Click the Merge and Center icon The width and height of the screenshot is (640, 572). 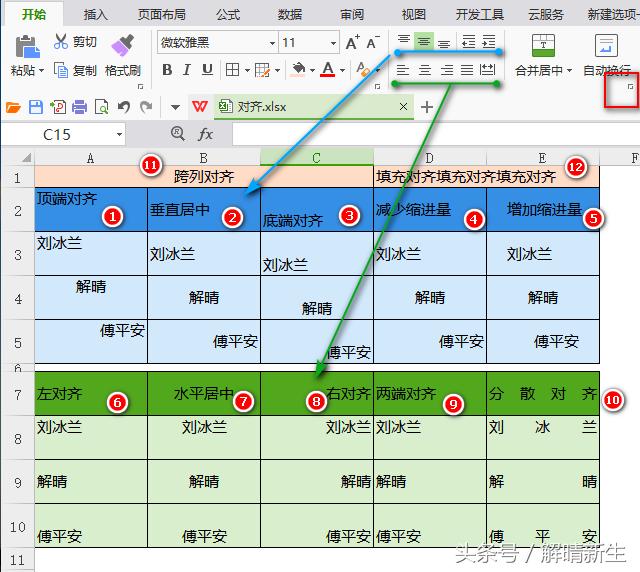pyautogui.click(x=543, y=46)
